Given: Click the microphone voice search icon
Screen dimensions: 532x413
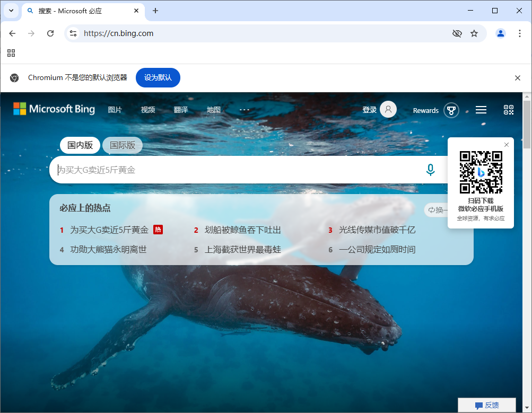Looking at the screenshot, I should [430, 170].
